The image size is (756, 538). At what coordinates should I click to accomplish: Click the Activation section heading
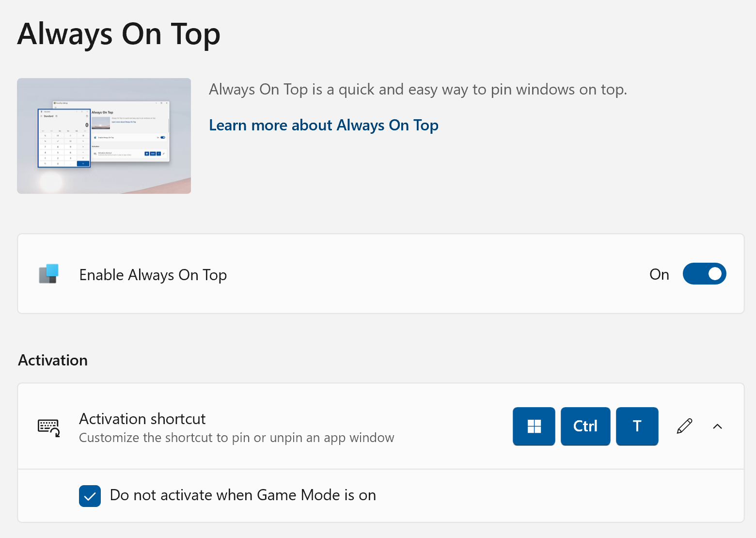pyautogui.click(x=53, y=360)
